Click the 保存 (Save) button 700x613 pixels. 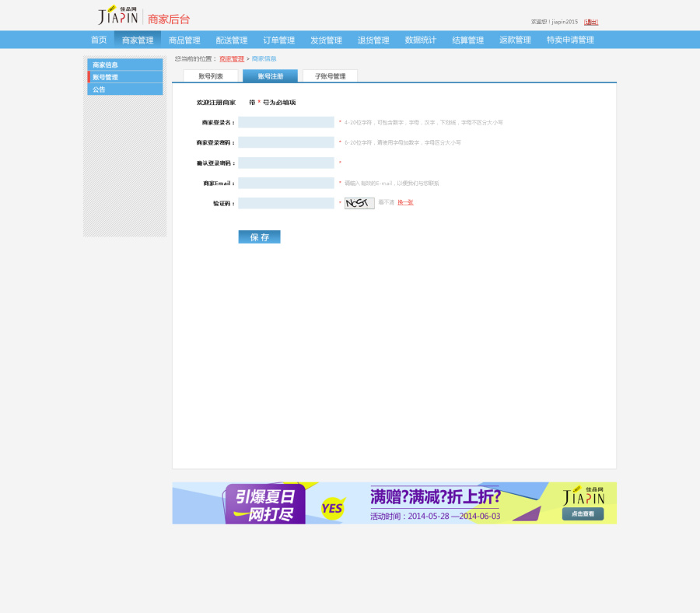click(x=259, y=236)
